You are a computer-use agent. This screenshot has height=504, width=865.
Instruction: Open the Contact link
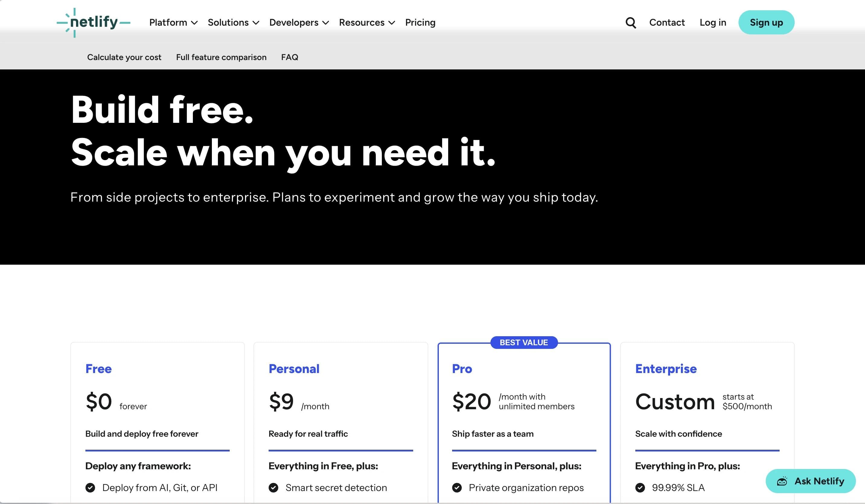(x=667, y=23)
